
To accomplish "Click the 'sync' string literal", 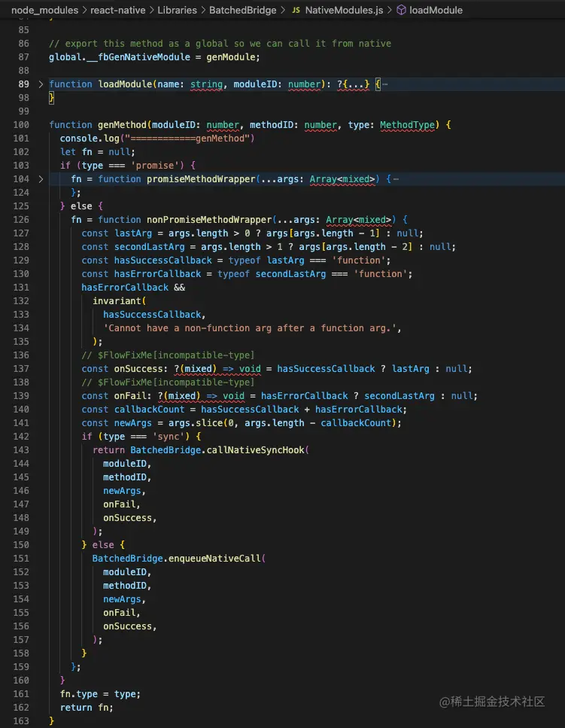I will click(168, 437).
